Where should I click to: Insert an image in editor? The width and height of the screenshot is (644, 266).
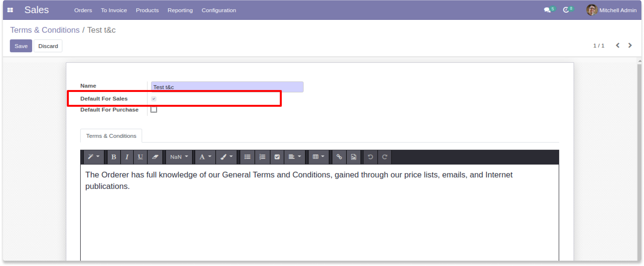pos(354,157)
